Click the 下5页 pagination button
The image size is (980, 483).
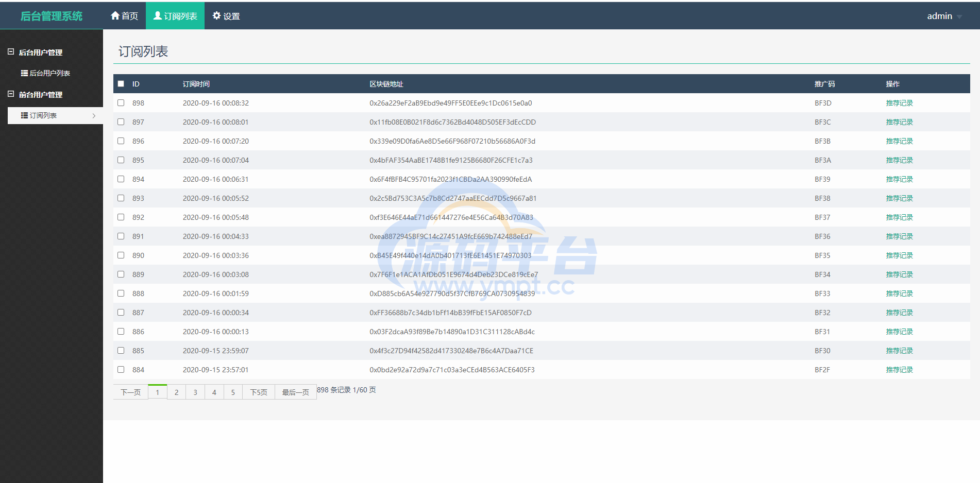click(x=259, y=392)
